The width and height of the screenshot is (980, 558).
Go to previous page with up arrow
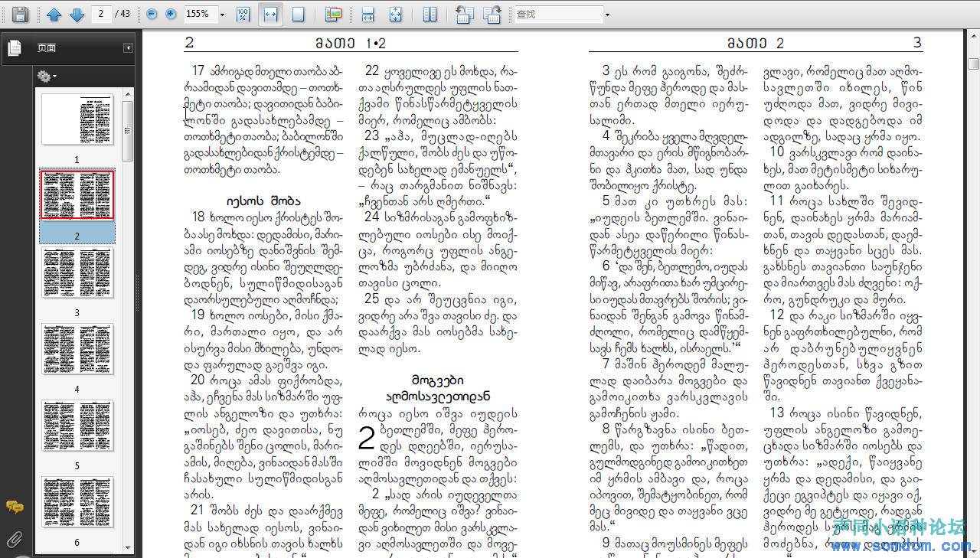pyautogui.click(x=54, y=14)
